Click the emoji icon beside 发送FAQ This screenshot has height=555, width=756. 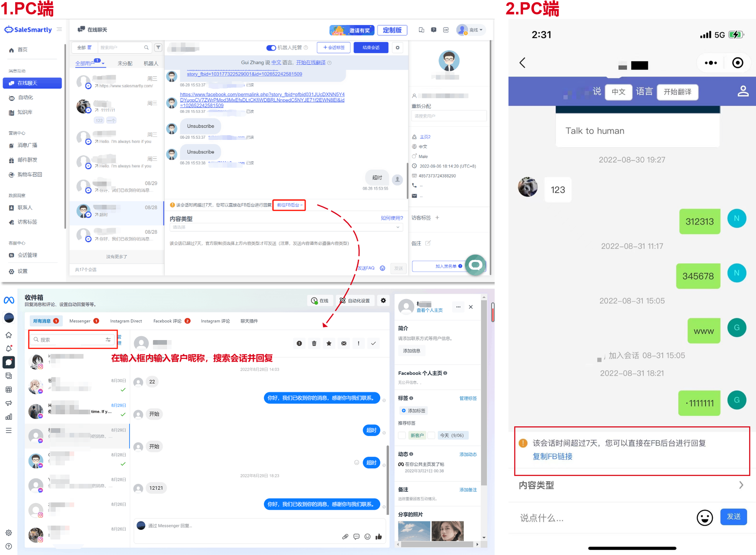[x=382, y=268]
